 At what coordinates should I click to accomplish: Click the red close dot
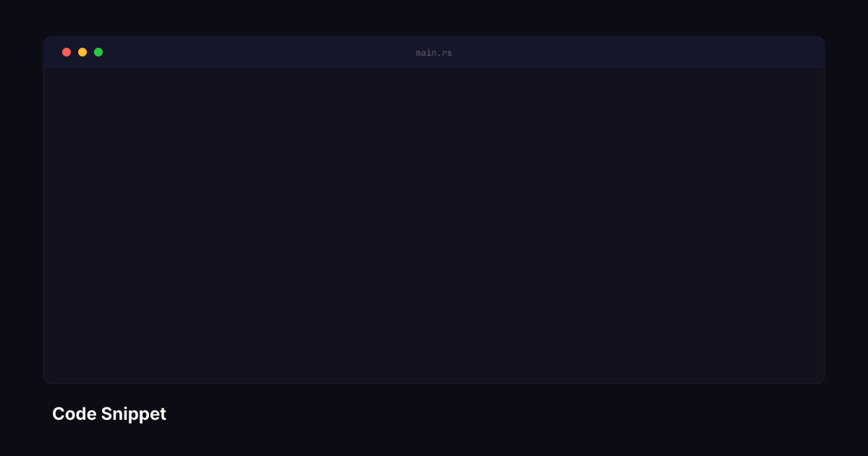point(67,52)
